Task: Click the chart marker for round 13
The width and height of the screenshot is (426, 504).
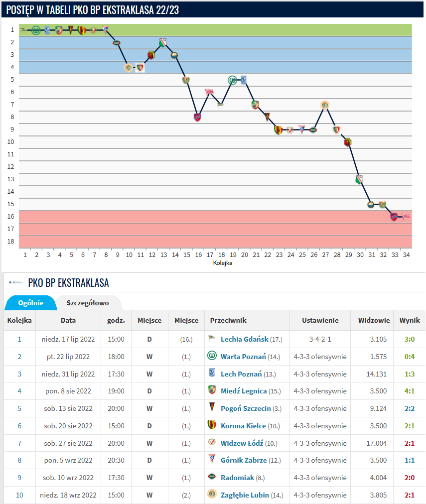Action: coord(163,42)
